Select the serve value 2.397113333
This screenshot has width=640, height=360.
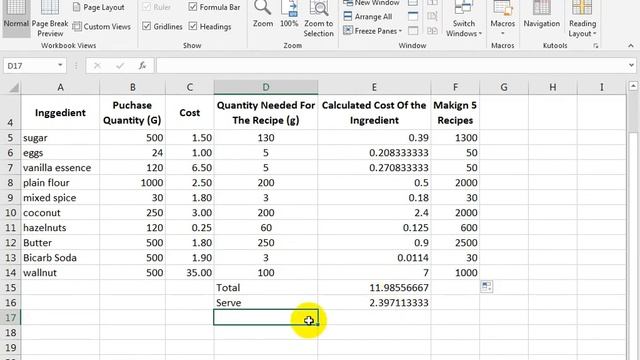point(374,303)
